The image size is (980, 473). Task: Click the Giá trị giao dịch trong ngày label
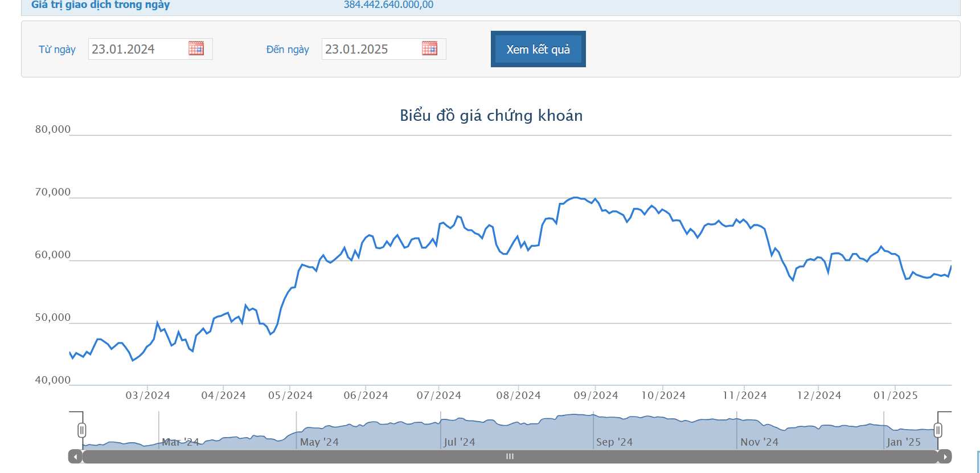tap(101, 5)
